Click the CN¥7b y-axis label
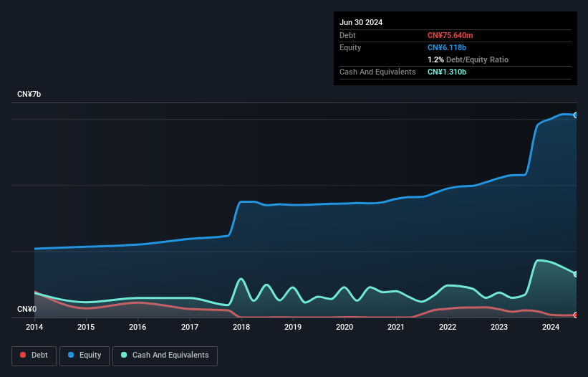Viewport: 588px width, 377px height. tap(29, 94)
